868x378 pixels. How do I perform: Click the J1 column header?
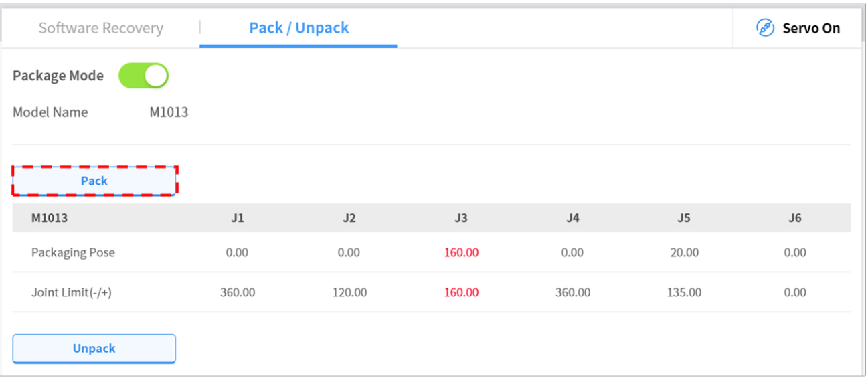point(238,218)
